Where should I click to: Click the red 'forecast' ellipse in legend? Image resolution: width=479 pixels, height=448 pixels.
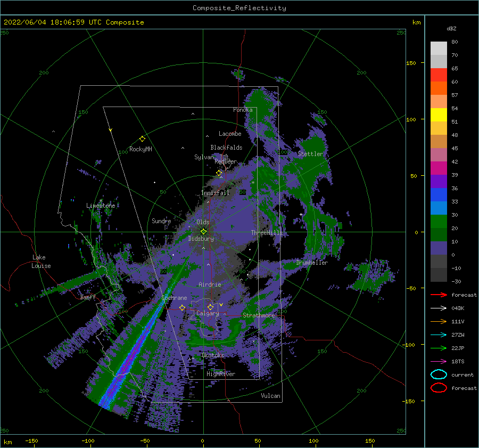pyautogui.click(x=439, y=388)
